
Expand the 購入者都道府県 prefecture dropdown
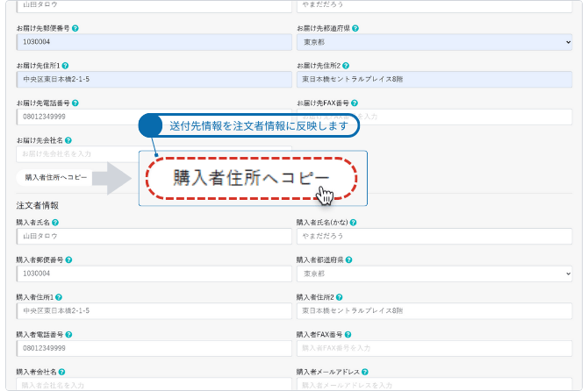tap(434, 274)
